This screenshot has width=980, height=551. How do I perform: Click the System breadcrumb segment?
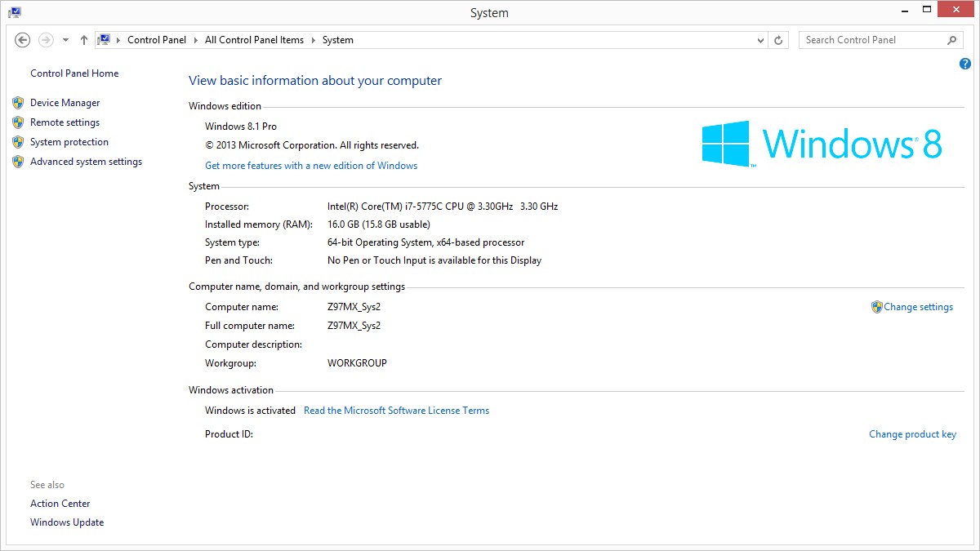pos(338,40)
